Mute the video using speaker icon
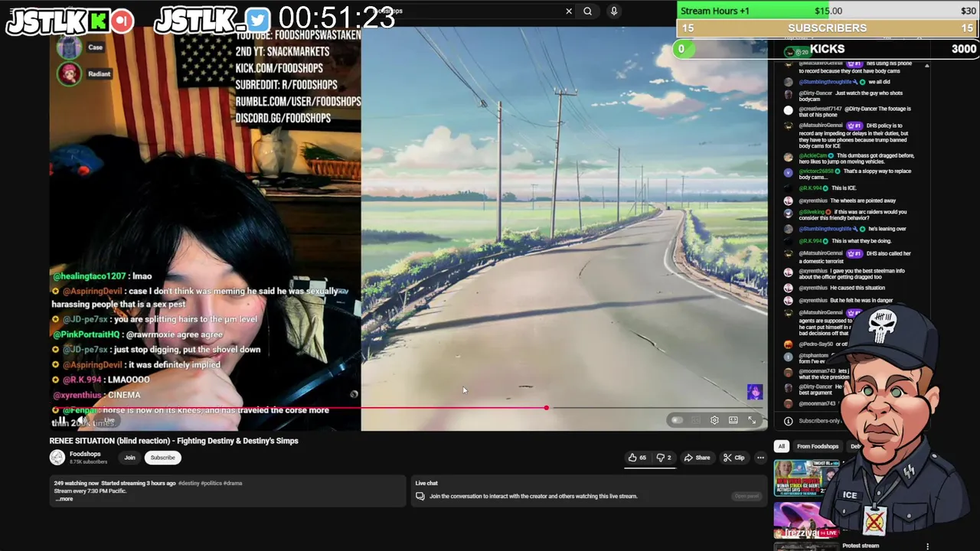 [x=83, y=420]
